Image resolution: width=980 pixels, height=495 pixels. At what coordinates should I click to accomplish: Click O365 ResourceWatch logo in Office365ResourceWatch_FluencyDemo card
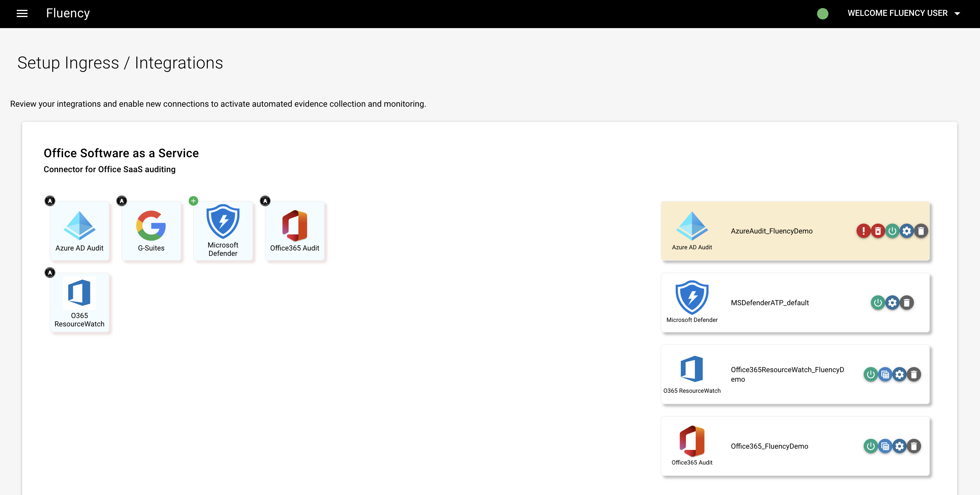692,369
